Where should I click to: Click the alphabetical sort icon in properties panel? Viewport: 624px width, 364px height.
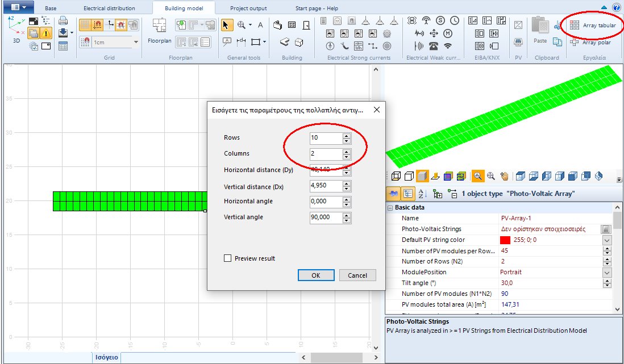[x=422, y=193]
